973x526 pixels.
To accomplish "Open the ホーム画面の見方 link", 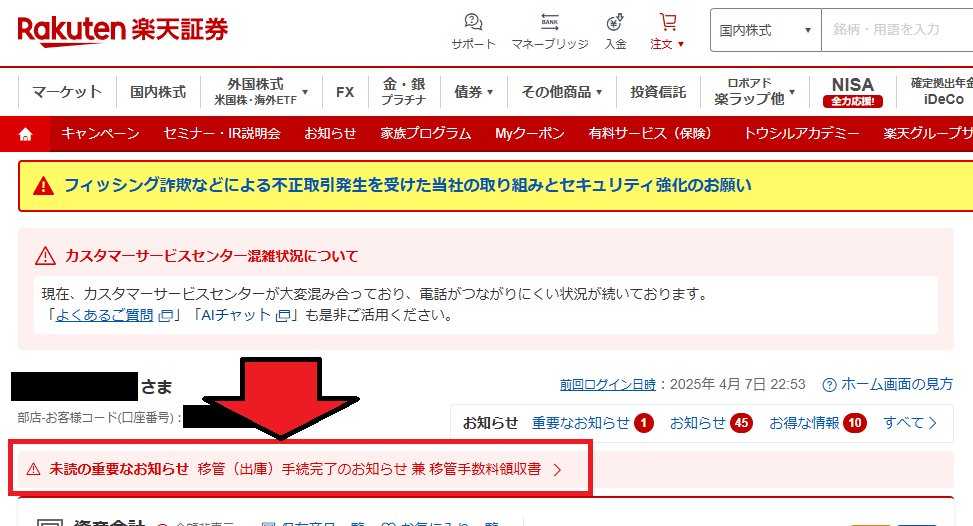I will [897, 385].
